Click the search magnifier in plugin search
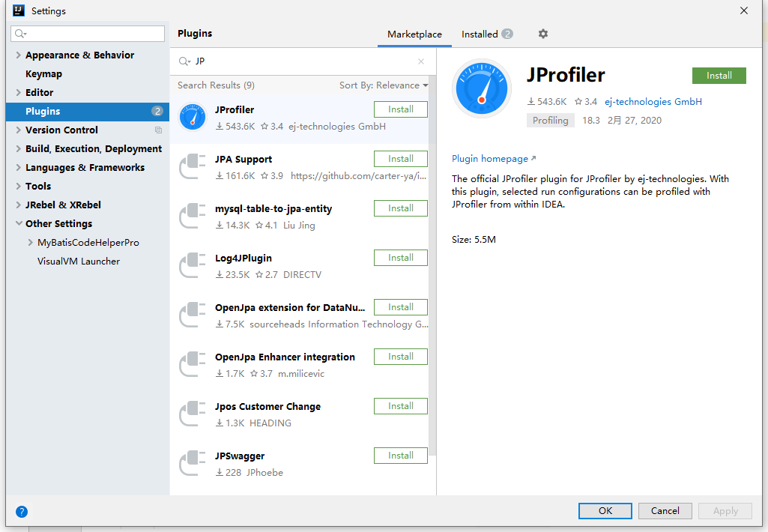 point(184,61)
